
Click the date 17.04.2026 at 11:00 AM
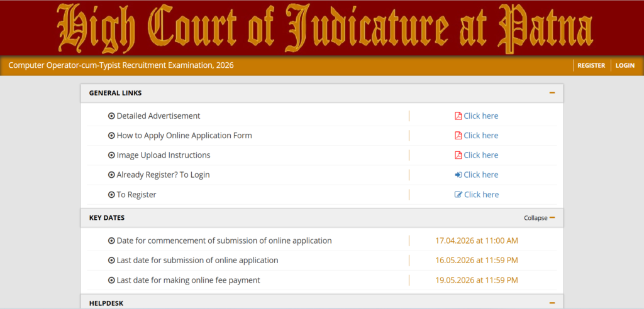pyautogui.click(x=477, y=241)
